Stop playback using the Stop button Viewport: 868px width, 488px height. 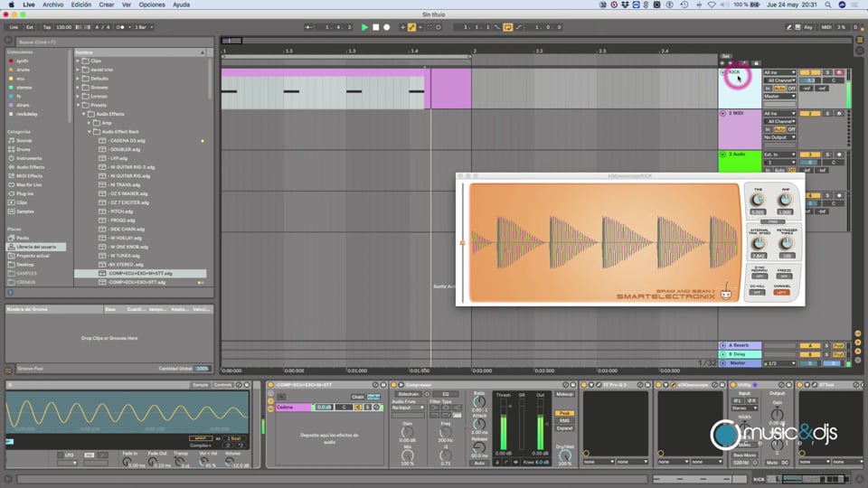click(x=376, y=27)
